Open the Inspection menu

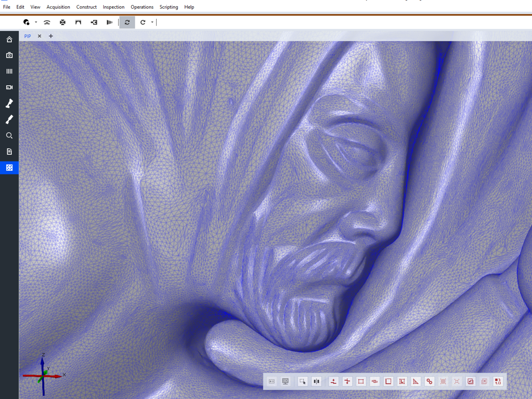(114, 7)
